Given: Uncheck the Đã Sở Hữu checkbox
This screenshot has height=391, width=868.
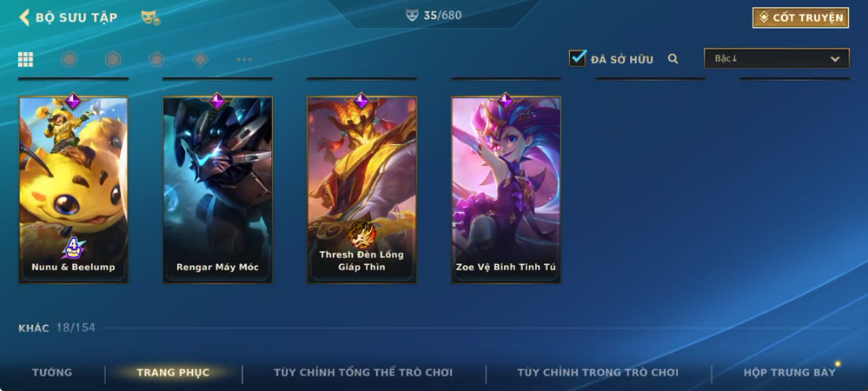Looking at the screenshot, I should [577, 59].
